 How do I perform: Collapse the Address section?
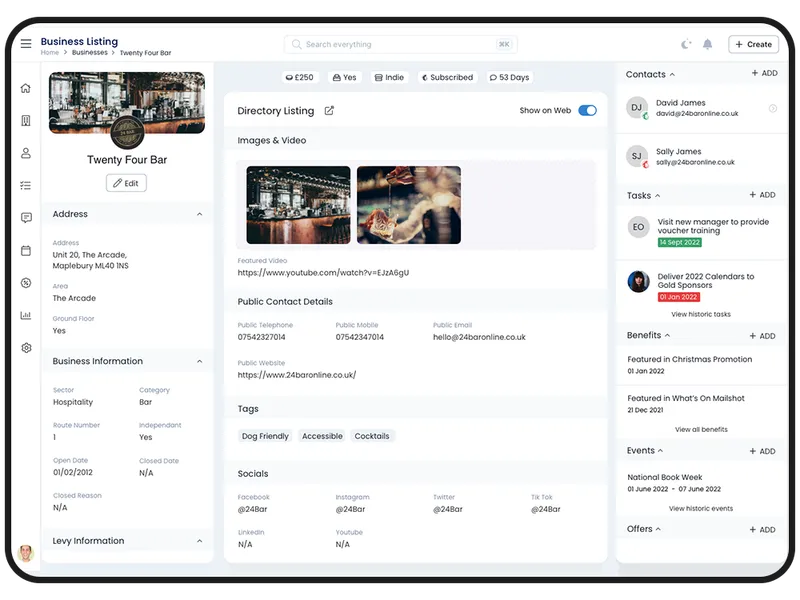[199, 214]
